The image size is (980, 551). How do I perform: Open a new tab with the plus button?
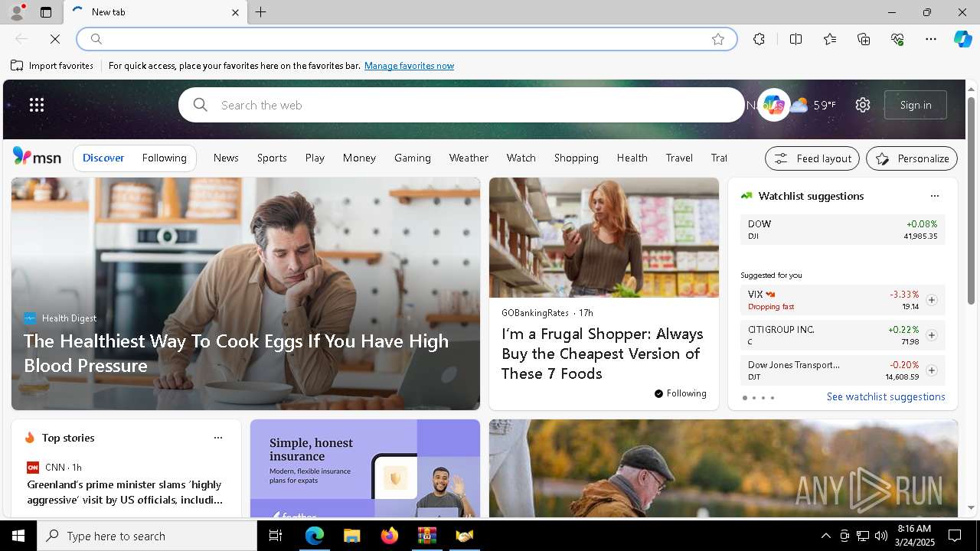tap(260, 12)
